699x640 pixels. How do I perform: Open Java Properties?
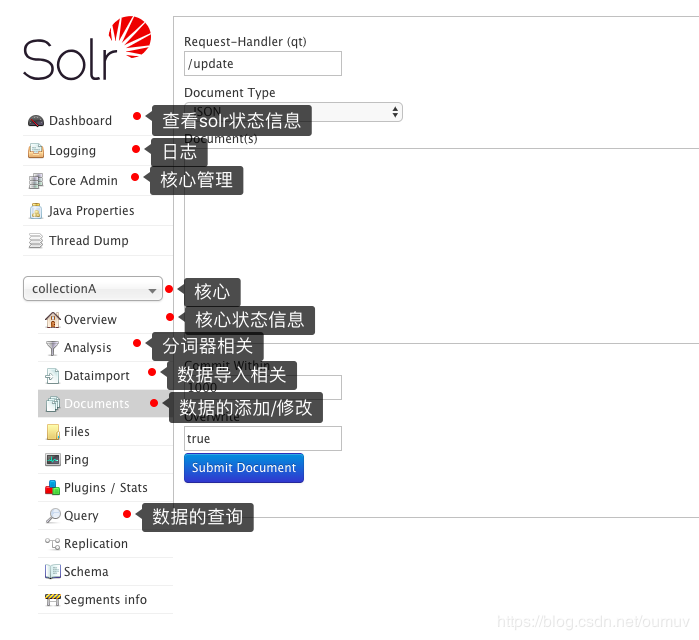91,210
